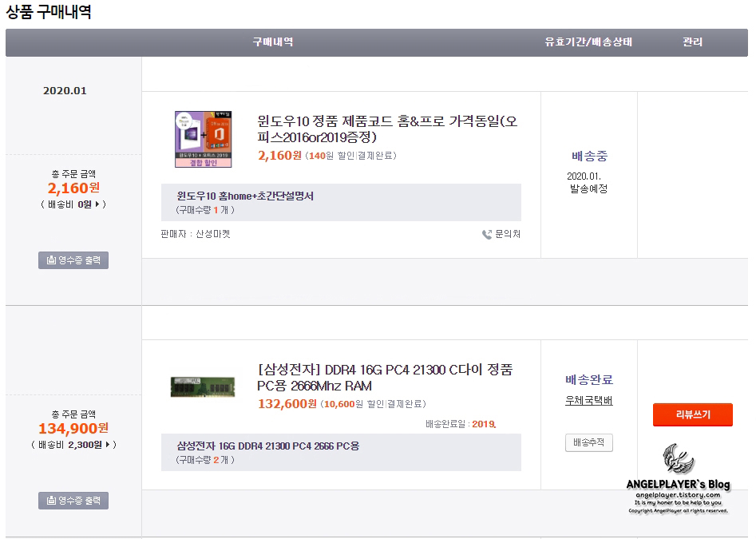Open the Samsung DDR4 RAM thumbnail image
This screenshot has width=756, height=539.
[x=203, y=386]
